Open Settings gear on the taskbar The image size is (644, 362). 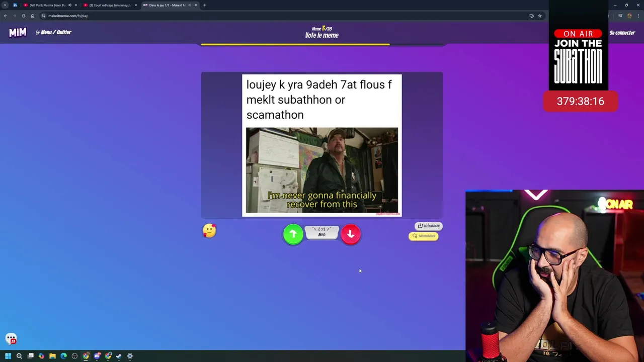coord(130,356)
